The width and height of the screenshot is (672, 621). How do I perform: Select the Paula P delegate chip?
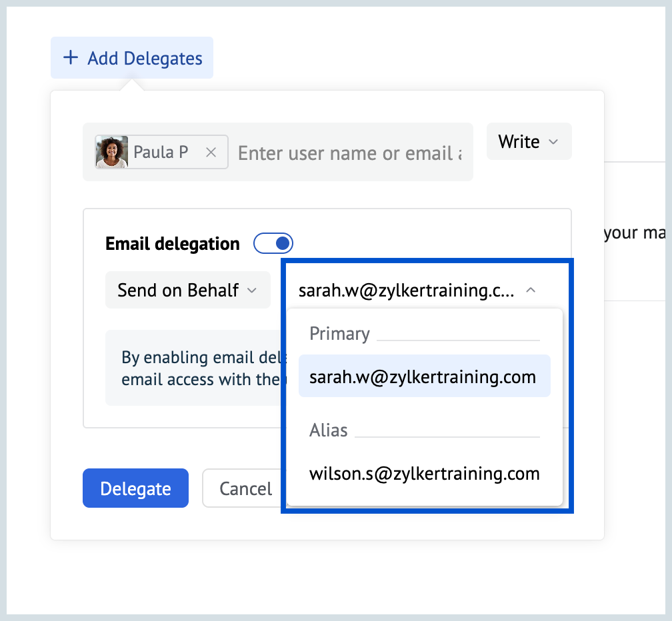tap(160, 152)
